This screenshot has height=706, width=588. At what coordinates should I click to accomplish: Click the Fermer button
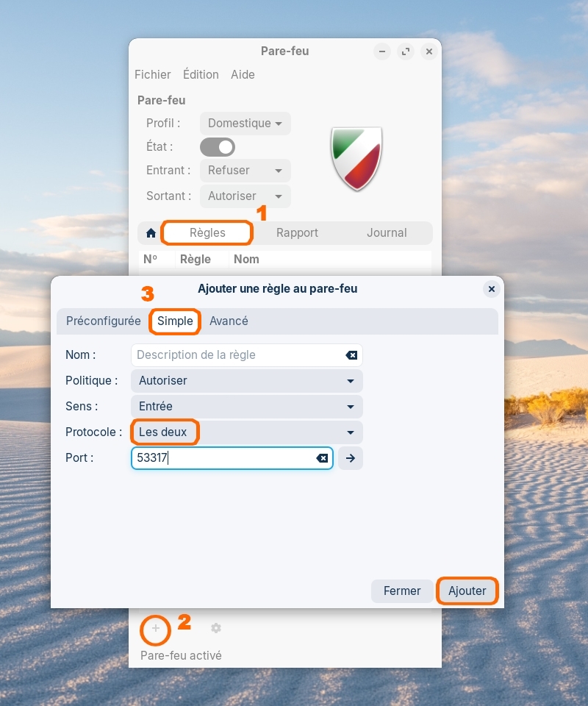(x=402, y=591)
